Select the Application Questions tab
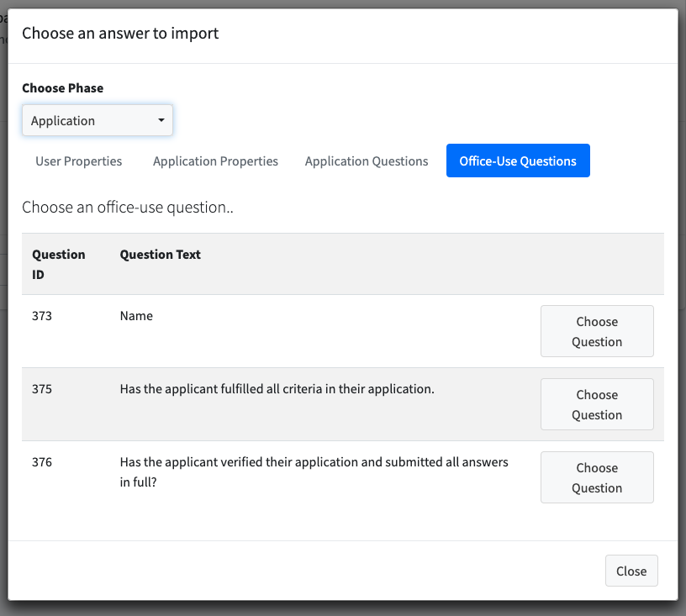The image size is (686, 616). pos(367,161)
